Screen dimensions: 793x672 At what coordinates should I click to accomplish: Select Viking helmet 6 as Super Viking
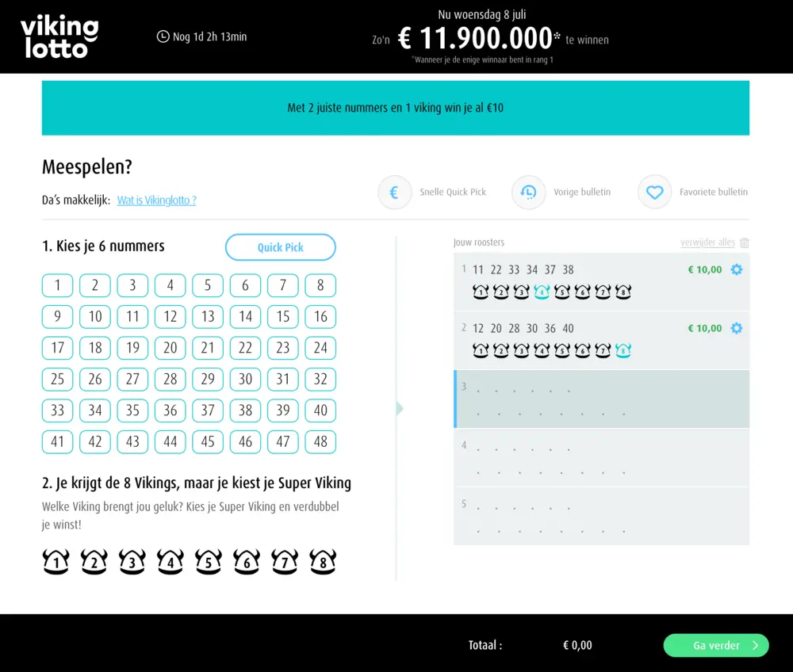coord(246,561)
